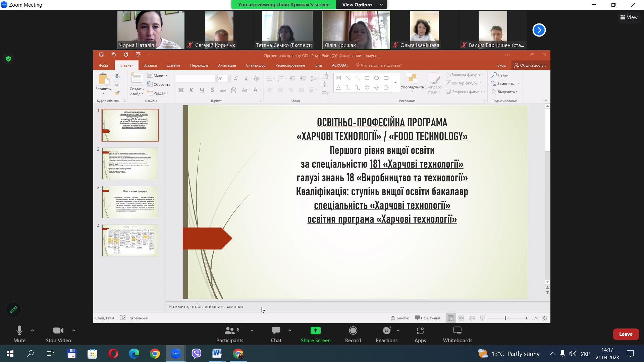This screenshot has width=644, height=362.
Task: Open the gallery View menu
Action: click(x=629, y=17)
